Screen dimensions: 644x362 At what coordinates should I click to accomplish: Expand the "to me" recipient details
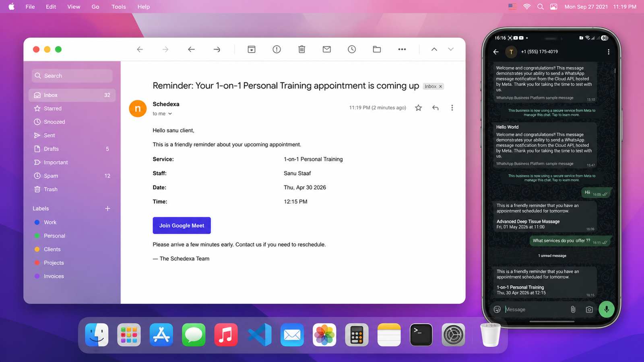[x=170, y=114]
